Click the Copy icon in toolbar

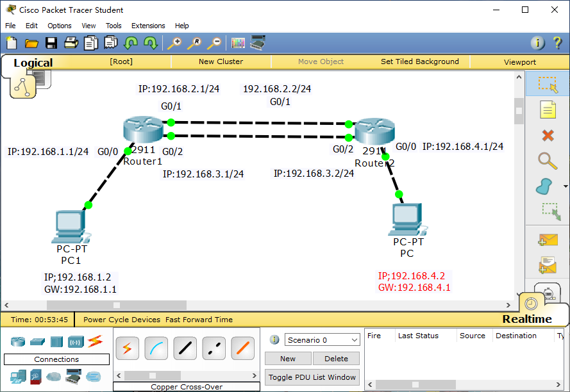click(x=91, y=43)
